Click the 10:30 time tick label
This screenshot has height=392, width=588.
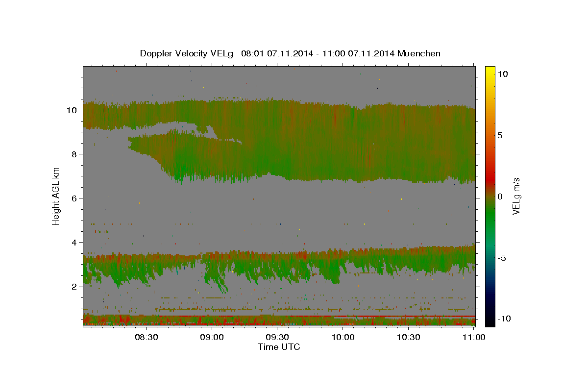(408, 337)
